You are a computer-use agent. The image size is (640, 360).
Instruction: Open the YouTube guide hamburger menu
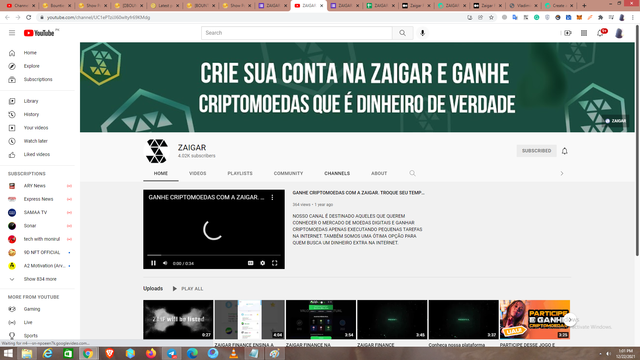point(12,33)
